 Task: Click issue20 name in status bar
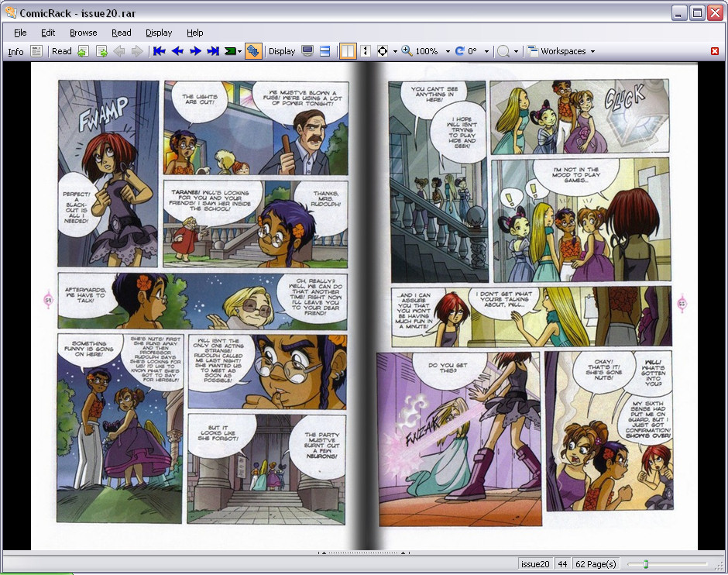tap(535, 564)
